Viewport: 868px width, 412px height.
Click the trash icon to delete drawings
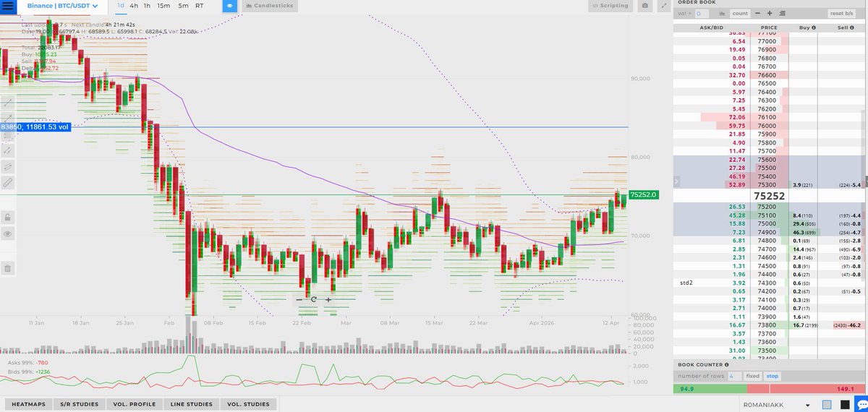8,268
